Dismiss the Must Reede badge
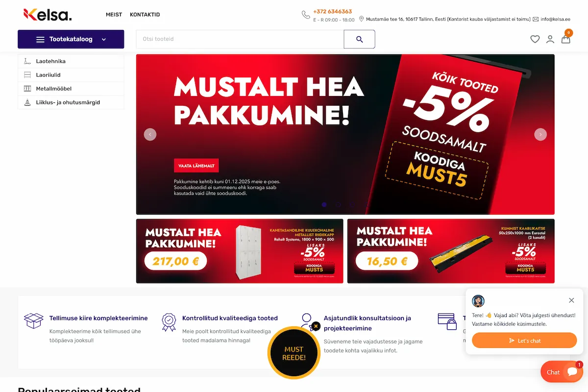 click(316, 326)
